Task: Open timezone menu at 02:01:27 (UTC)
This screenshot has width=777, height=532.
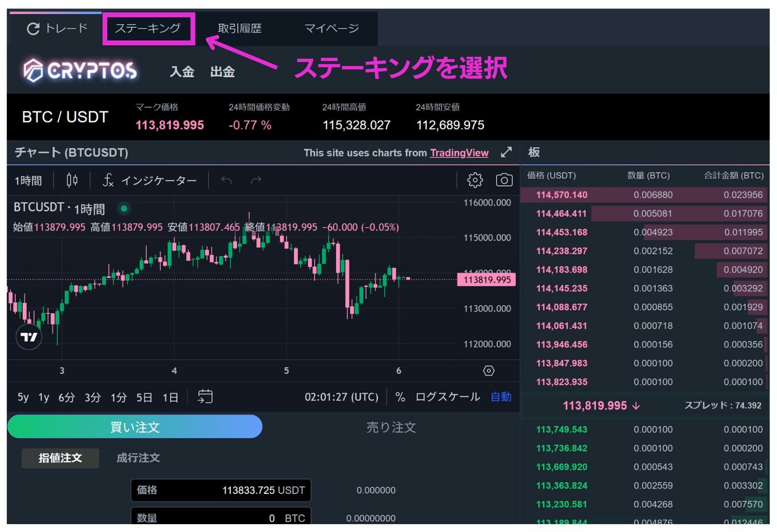Action: 341,397
